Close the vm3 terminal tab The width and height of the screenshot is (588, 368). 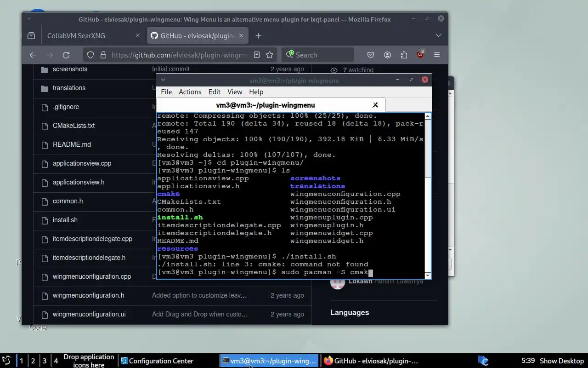coord(375,105)
